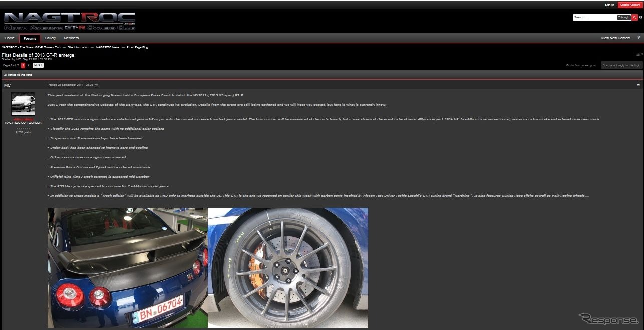The height and width of the screenshot is (330, 644).
Task: Click 'NAGTROC CO-FOUNDER' member title
Action: click(x=23, y=123)
